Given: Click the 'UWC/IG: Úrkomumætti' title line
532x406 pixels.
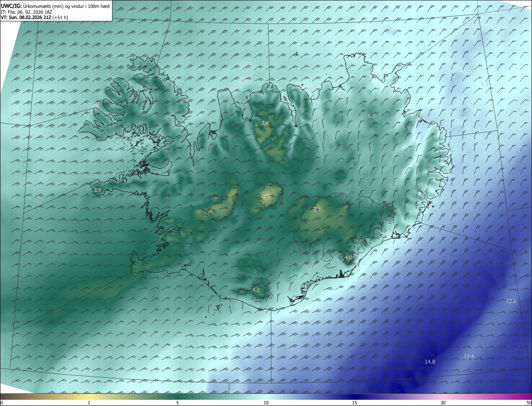Looking at the screenshot, I should (x=55, y=5).
